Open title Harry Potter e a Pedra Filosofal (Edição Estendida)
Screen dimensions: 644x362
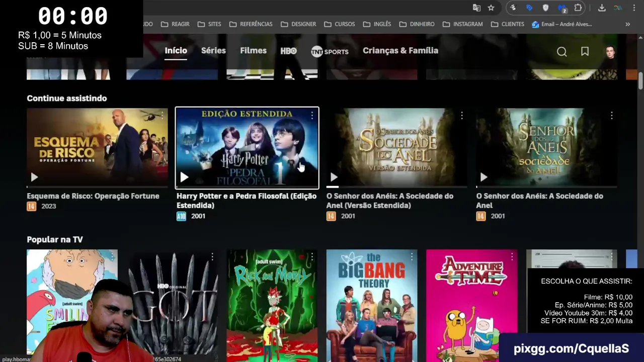[247, 201]
